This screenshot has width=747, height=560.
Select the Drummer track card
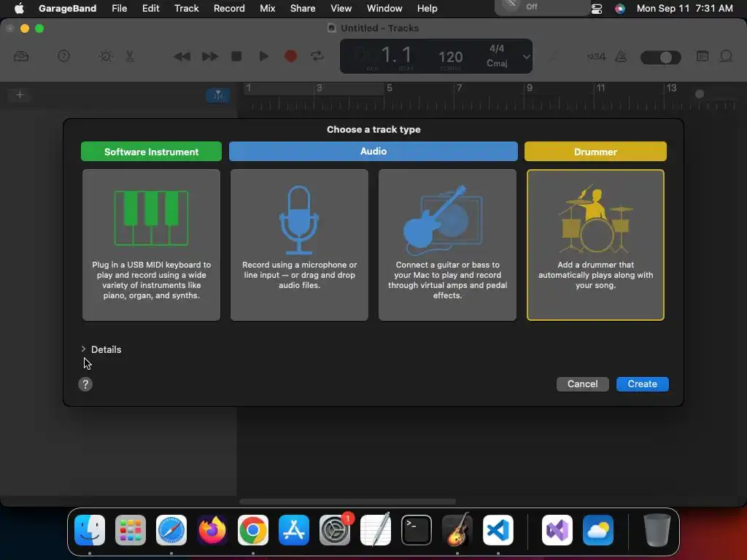(x=595, y=245)
